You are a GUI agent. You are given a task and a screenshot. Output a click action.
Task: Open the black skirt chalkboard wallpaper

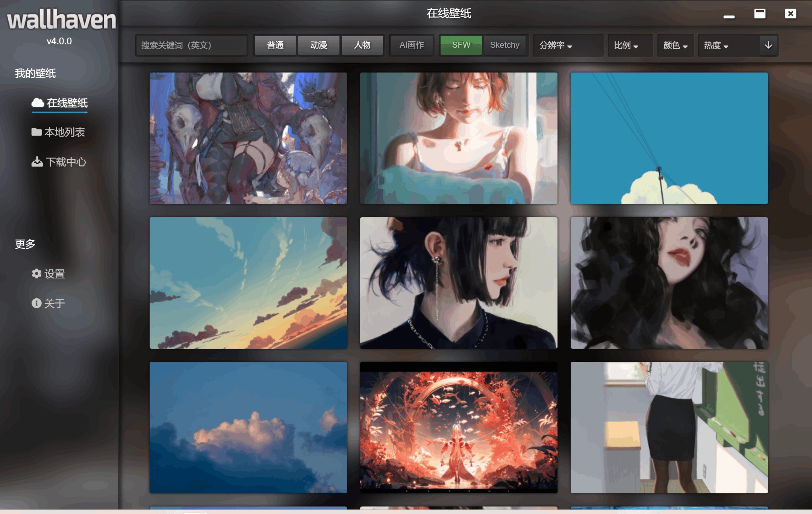pyautogui.click(x=669, y=428)
